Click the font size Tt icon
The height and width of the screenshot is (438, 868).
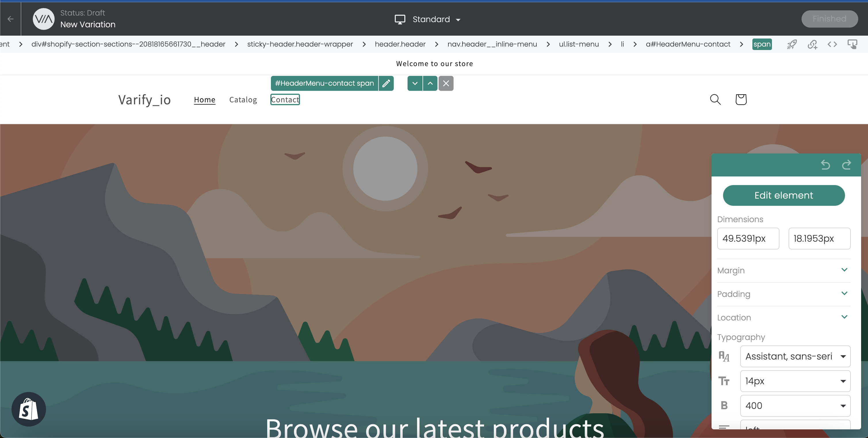click(x=724, y=381)
